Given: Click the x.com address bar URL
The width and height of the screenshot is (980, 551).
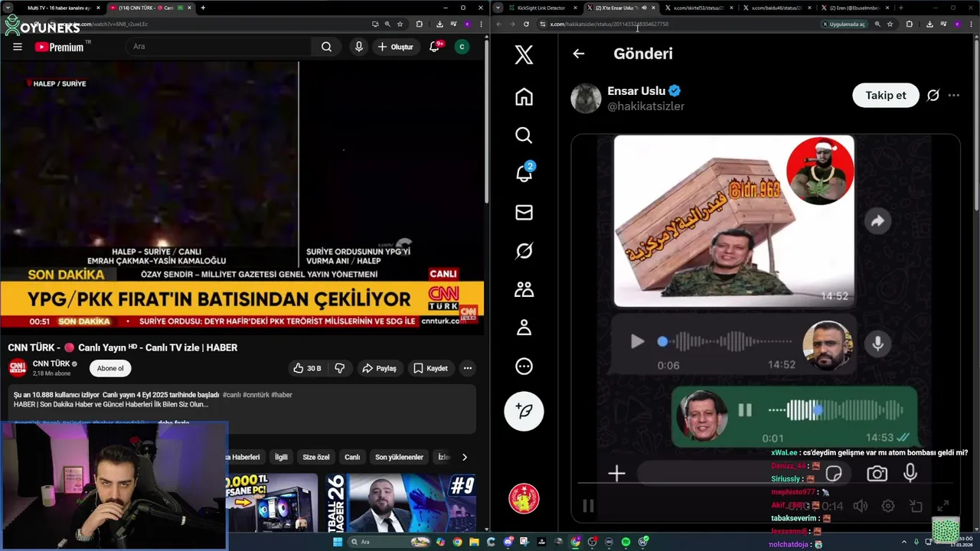Looking at the screenshot, I should pos(609,24).
